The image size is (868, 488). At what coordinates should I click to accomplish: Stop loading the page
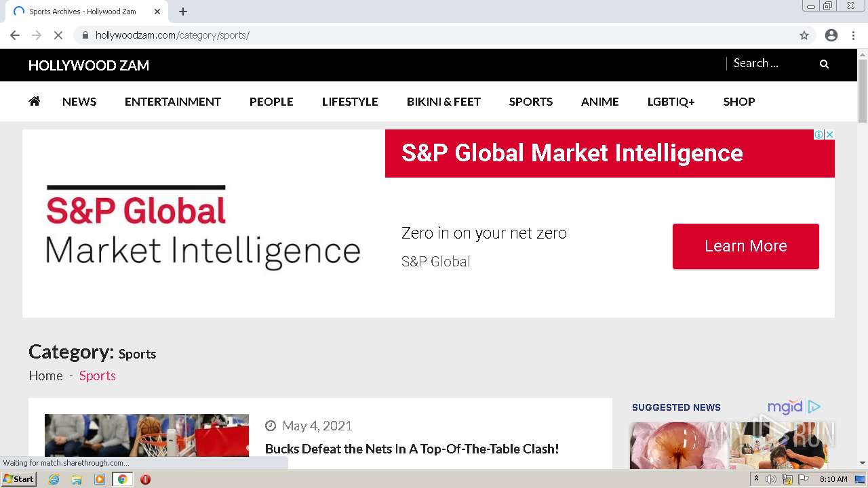[58, 35]
